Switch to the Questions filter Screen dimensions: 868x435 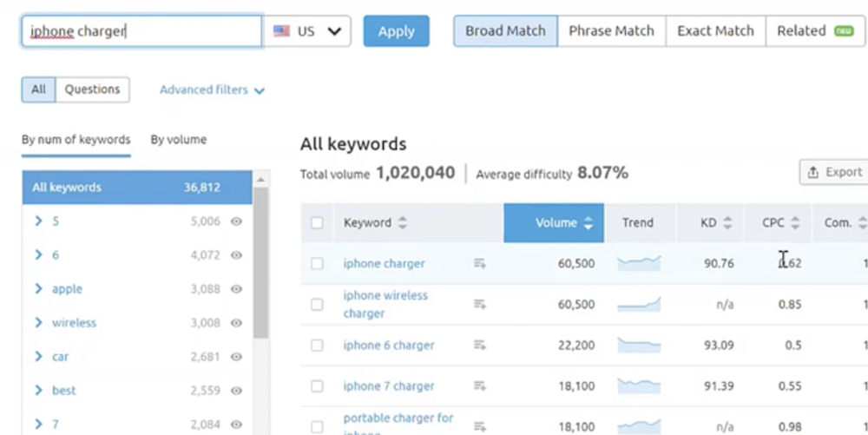93,89
